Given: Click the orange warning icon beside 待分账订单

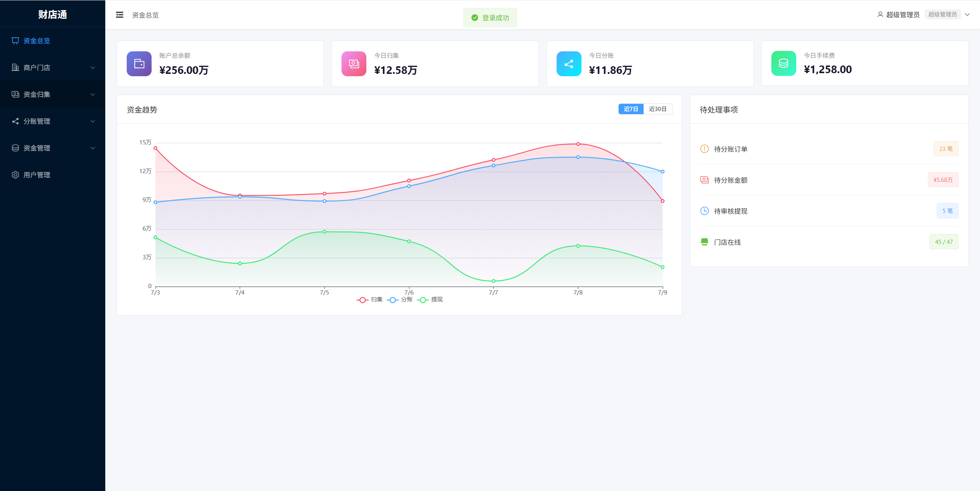Looking at the screenshot, I should coord(704,149).
